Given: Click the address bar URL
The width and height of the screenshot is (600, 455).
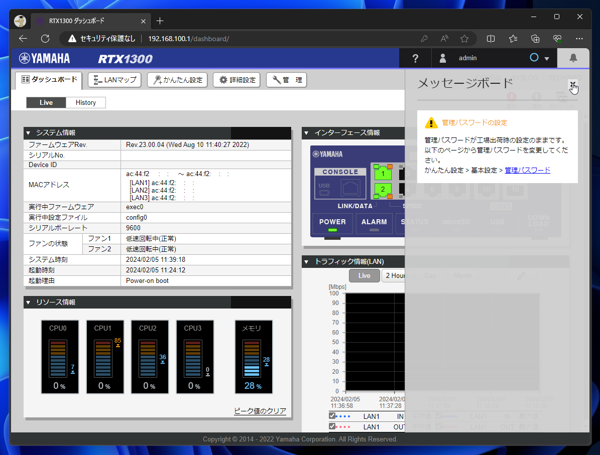Looking at the screenshot, I should (189, 39).
